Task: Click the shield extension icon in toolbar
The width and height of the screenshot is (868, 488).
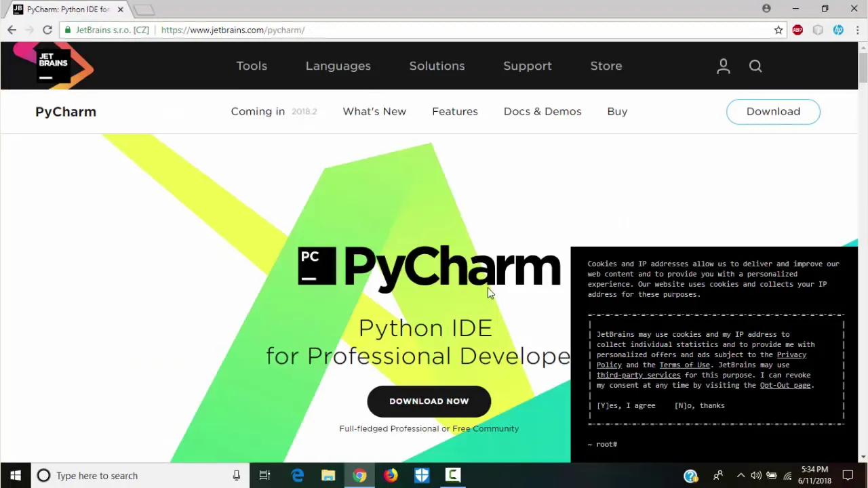Action: [x=818, y=30]
